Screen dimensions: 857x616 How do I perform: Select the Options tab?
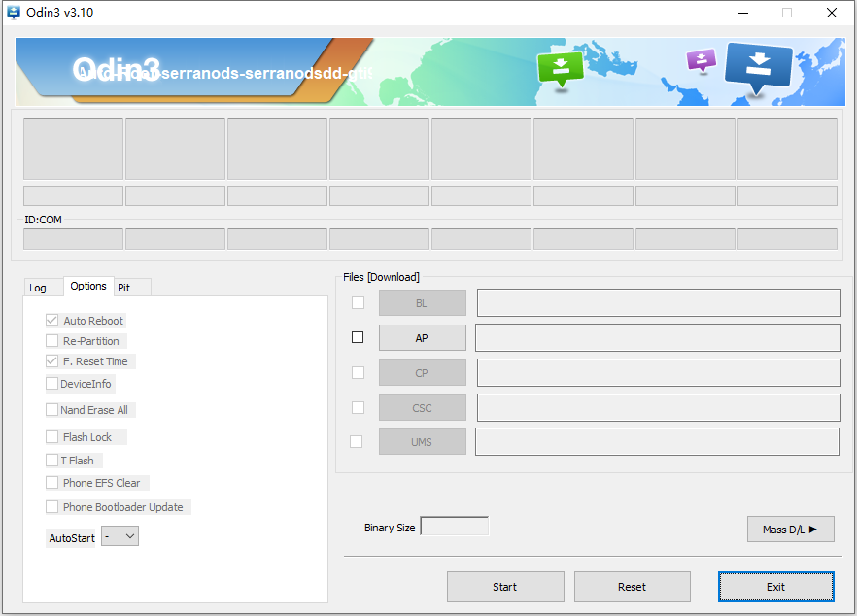point(88,286)
